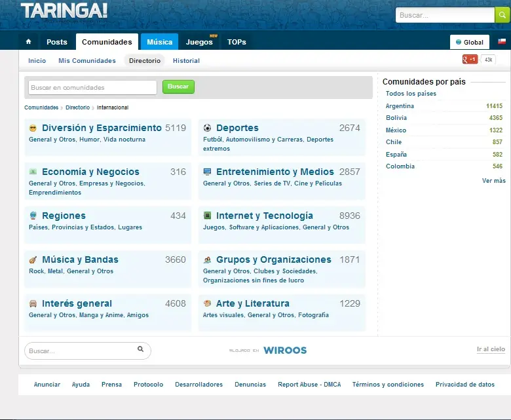Image resolution: width=511 pixels, height=420 pixels.
Task: Click Ver más under countries list
Action: point(494,181)
